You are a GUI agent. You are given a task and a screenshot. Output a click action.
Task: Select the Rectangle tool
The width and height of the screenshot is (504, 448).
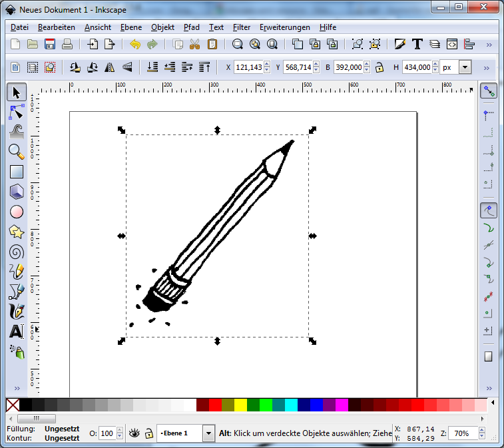(x=17, y=172)
